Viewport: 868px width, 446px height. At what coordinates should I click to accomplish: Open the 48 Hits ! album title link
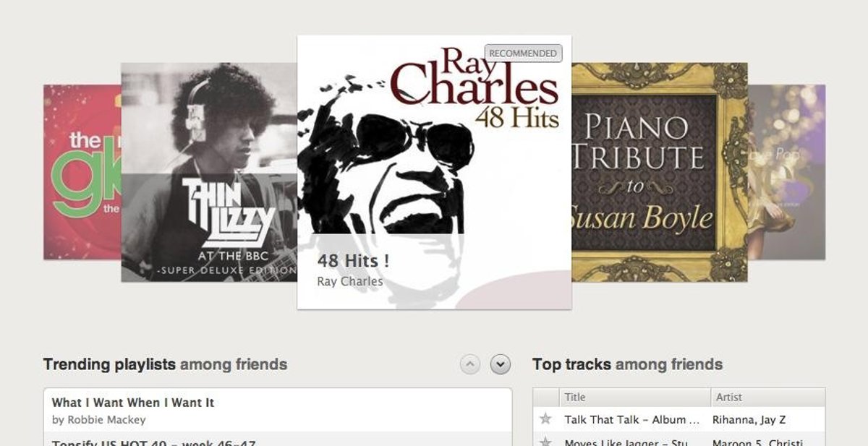tap(353, 260)
